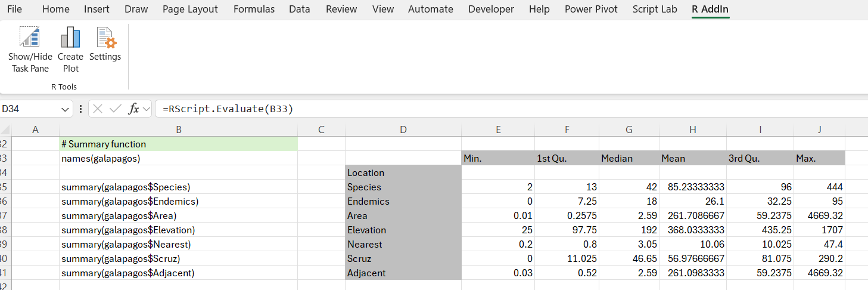Click the 'Endemics' label in column D
Image resolution: width=868 pixels, height=290 pixels.
click(403, 201)
